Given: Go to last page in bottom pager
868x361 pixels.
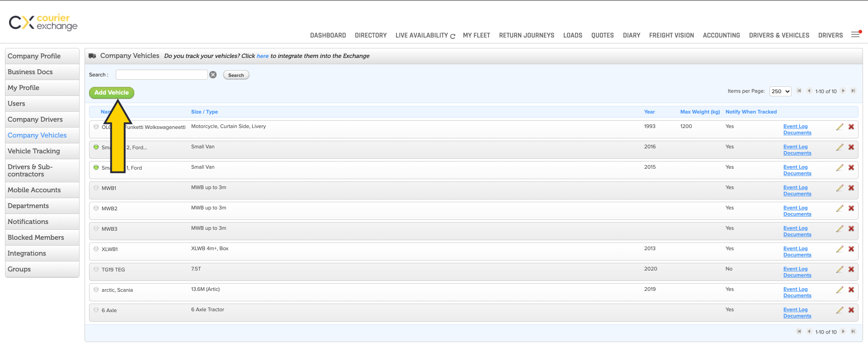Looking at the screenshot, I should click(853, 332).
